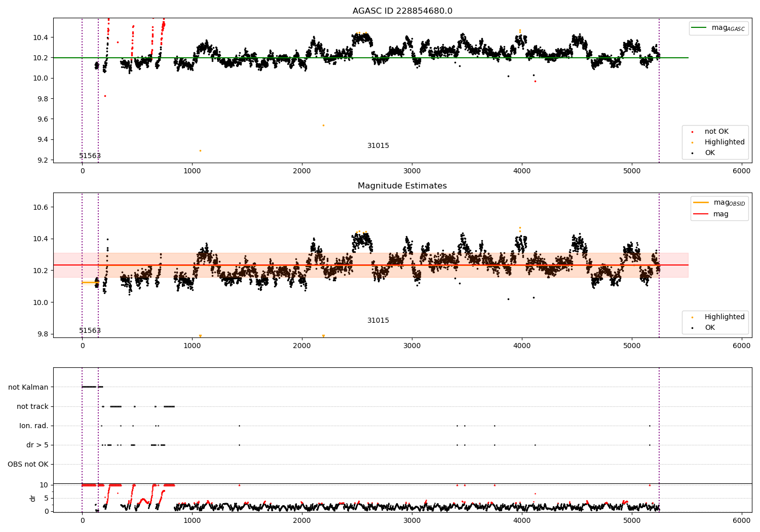Screen dimensions: 760x532
Task: Click the orange highlighted point near 9.55 magnitude
Action: click(323, 126)
